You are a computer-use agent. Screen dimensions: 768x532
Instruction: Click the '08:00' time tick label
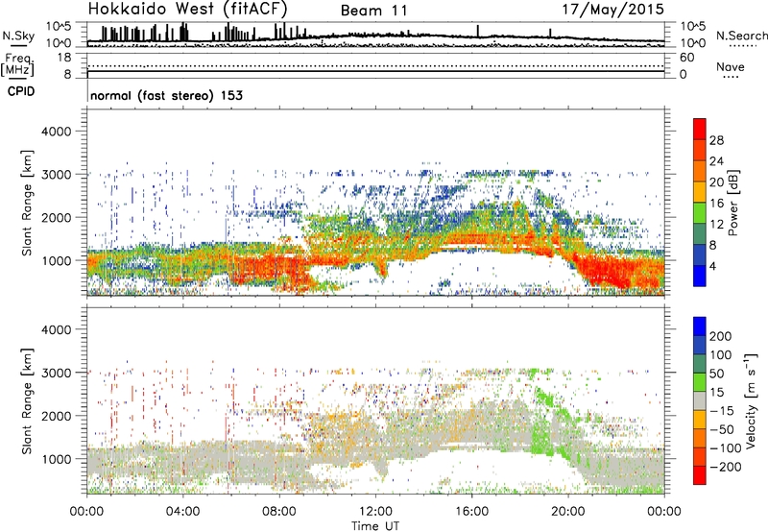point(279,512)
